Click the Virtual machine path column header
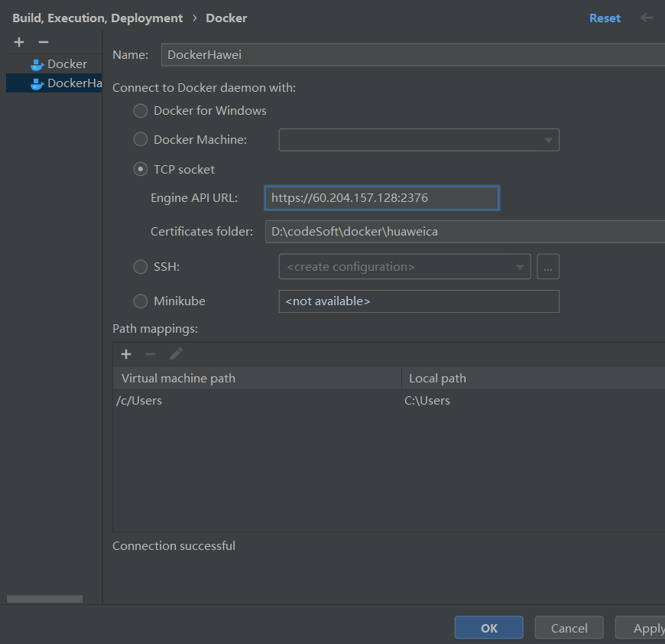 coord(257,379)
